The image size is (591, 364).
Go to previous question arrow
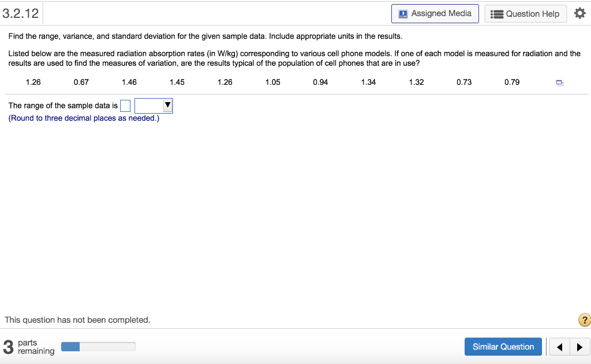pyautogui.click(x=559, y=347)
